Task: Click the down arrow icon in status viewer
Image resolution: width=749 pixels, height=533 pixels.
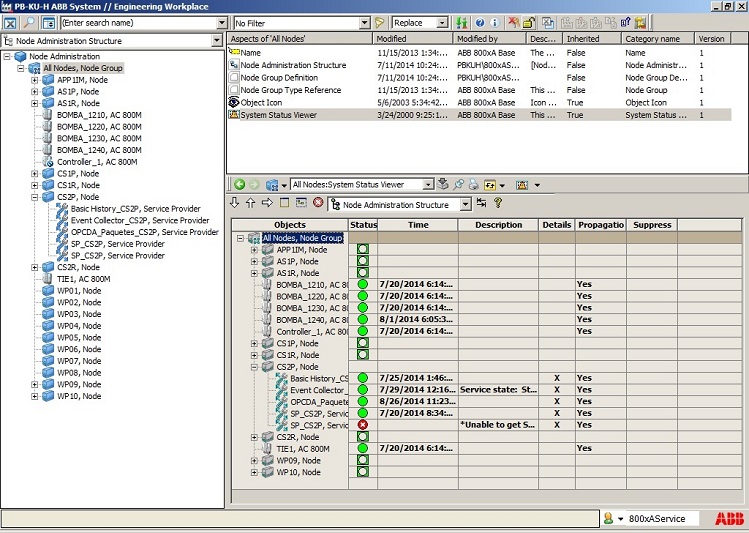Action: point(235,203)
